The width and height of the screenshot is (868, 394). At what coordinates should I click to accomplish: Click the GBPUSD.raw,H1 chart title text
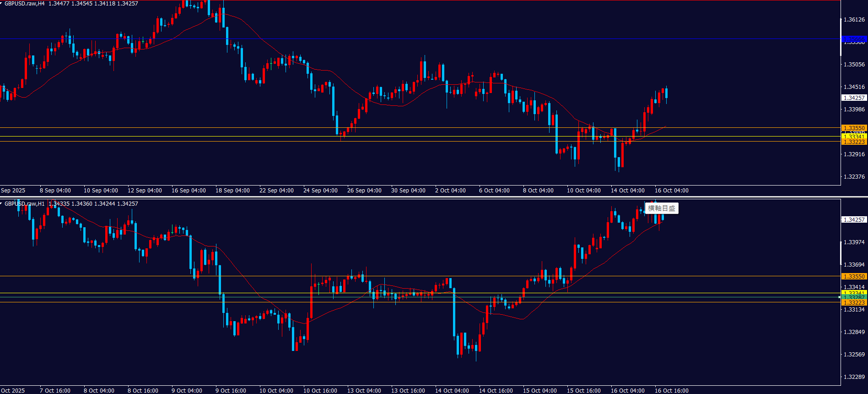pyautogui.click(x=25, y=204)
